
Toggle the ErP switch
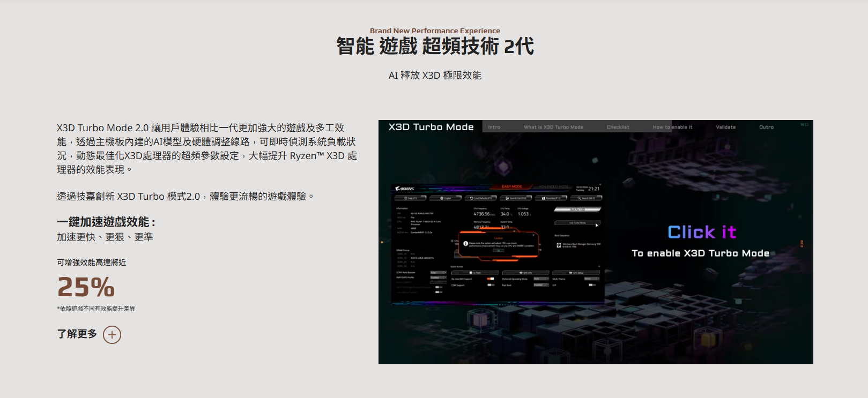[592, 285]
